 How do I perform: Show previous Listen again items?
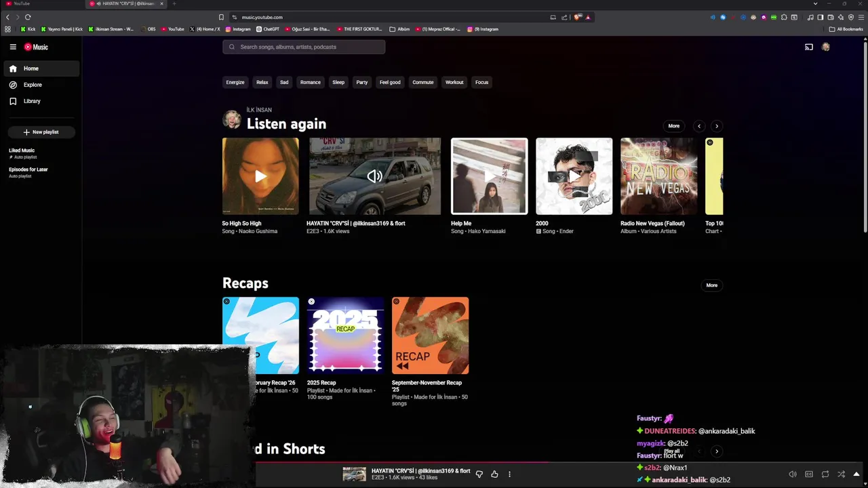(699, 126)
